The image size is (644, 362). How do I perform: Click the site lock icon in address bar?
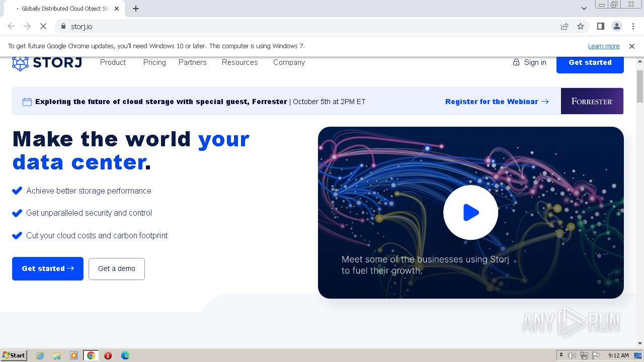point(63,26)
